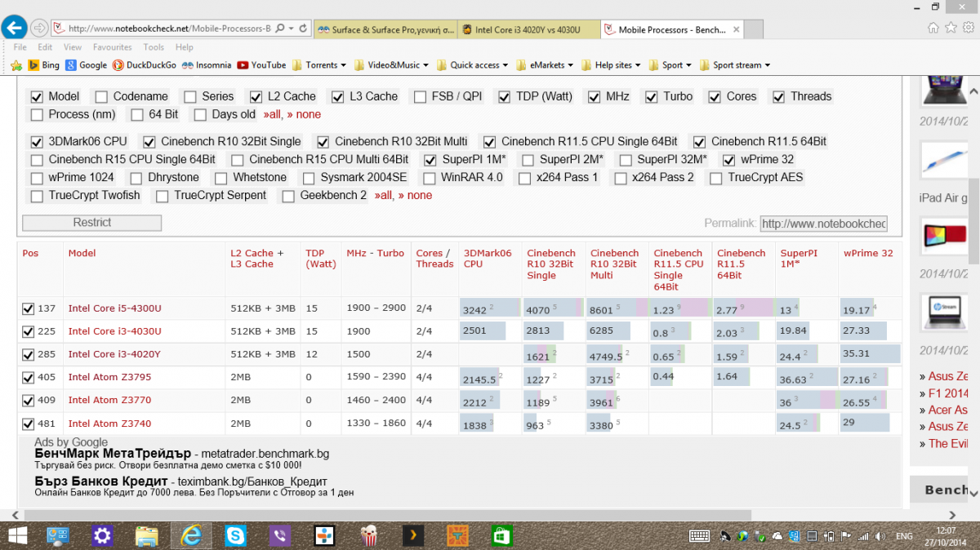980x550 pixels.
Task: Open the Edit menu
Action: click(45, 47)
